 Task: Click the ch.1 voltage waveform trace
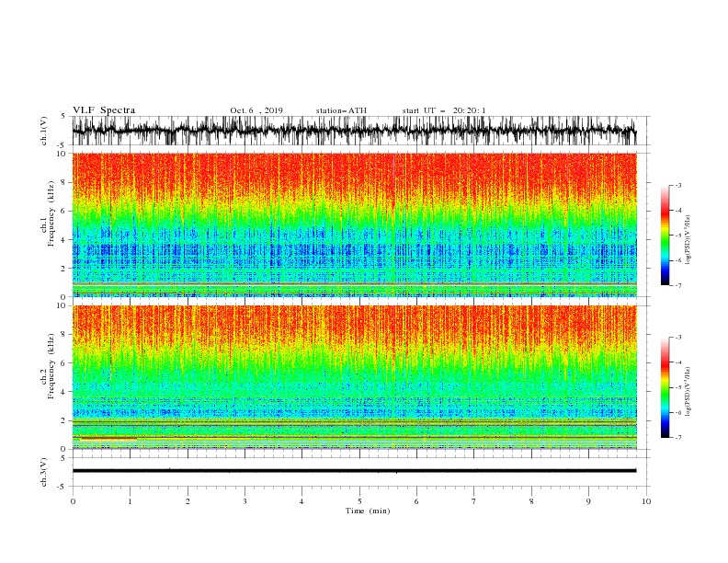pyautogui.click(x=354, y=131)
